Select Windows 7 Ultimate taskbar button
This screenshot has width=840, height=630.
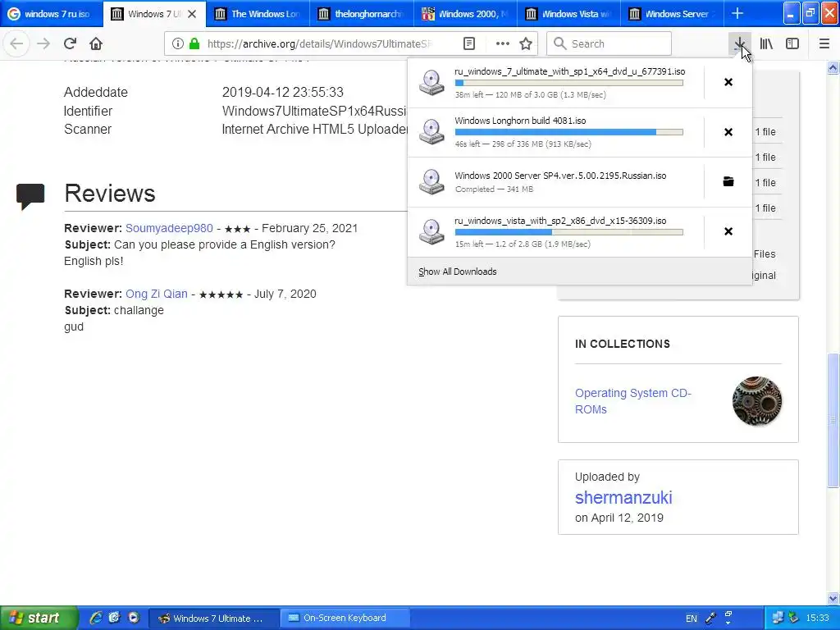[x=214, y=619]
